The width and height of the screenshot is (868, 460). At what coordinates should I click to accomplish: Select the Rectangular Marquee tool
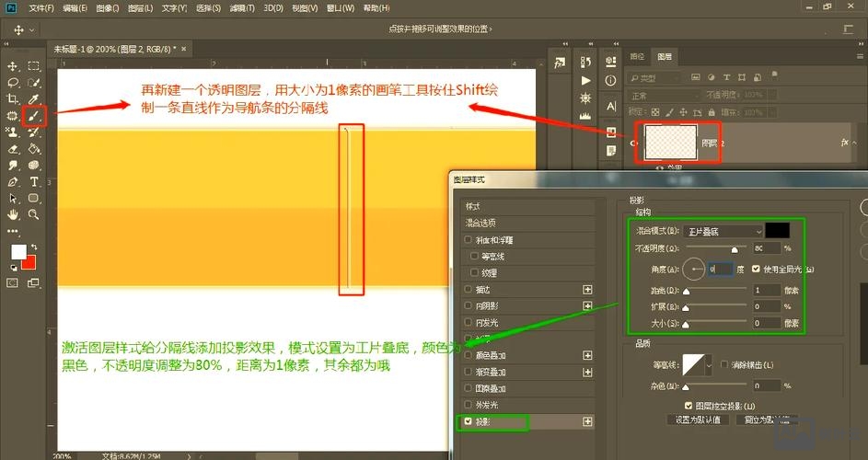[34, 66]
